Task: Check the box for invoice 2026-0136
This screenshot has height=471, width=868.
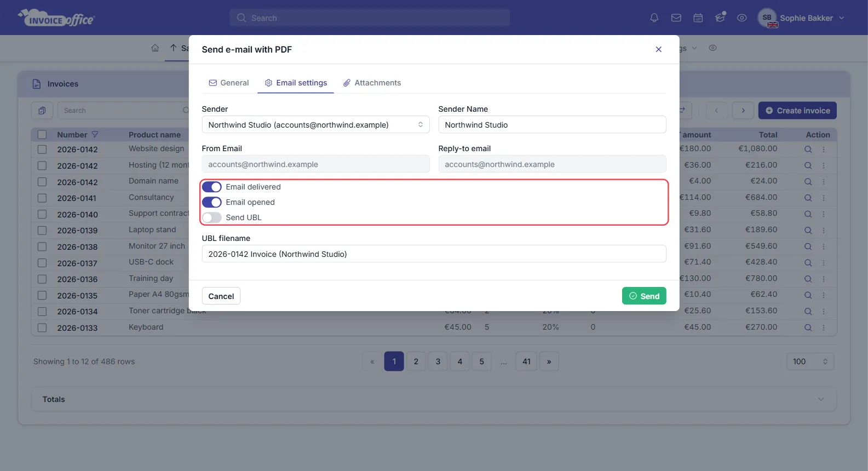Action: pos(42,279)
